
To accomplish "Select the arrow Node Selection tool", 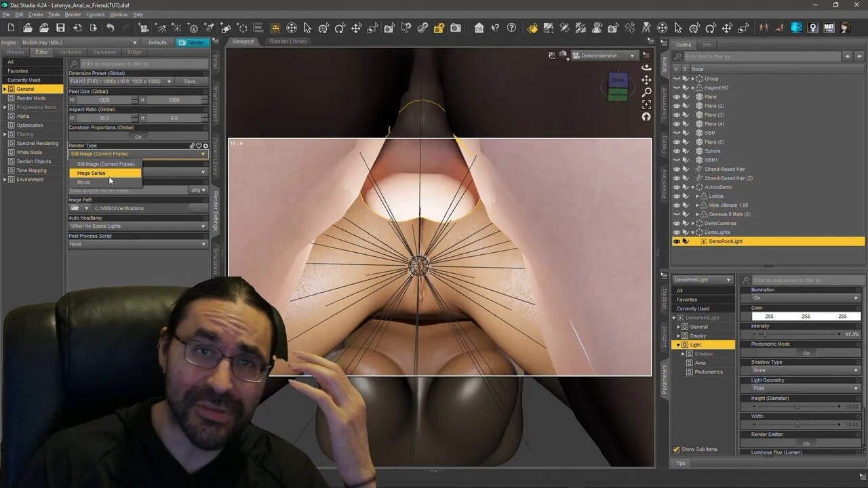I will [308, 28].
